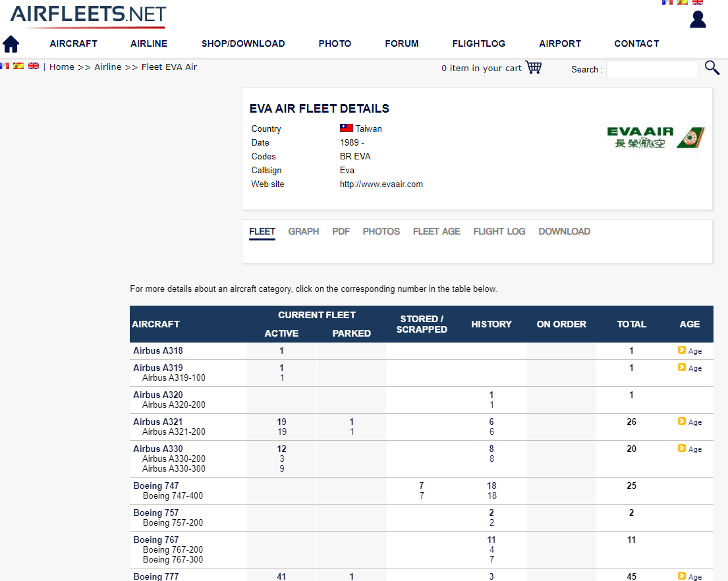
Task: Switch to the PHOTOS tab
Action: point(381,232)
